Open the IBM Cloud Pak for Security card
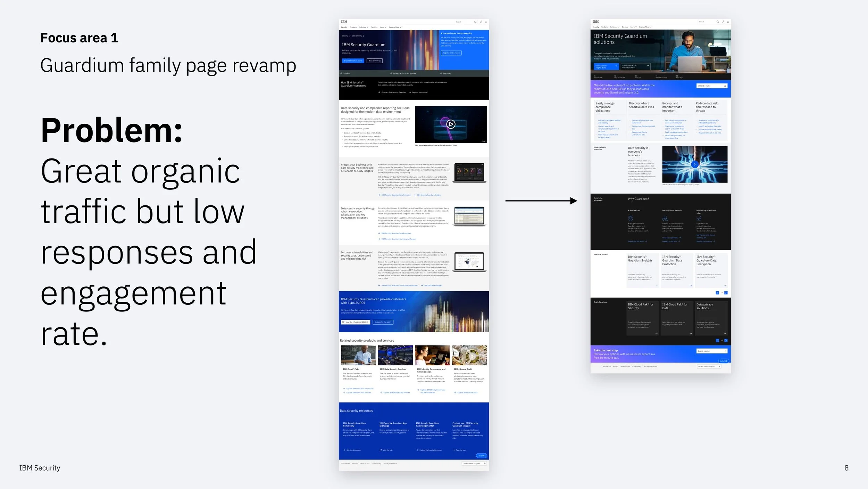This screenshot has height=489, width=868. pos(642,318)
